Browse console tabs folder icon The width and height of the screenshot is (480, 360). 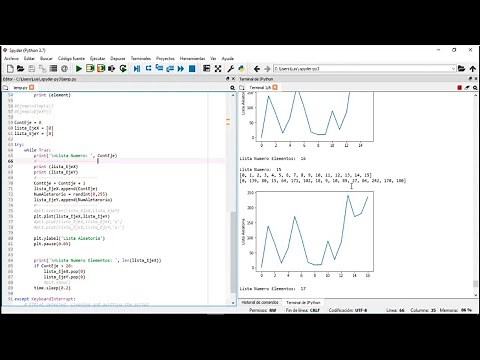click(242, 87)
